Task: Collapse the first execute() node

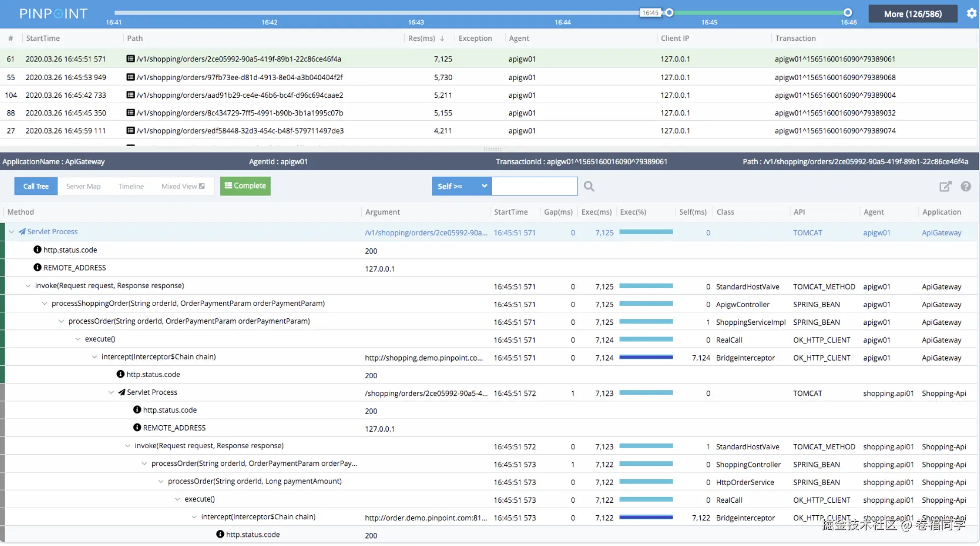Action: coord(78,339)
